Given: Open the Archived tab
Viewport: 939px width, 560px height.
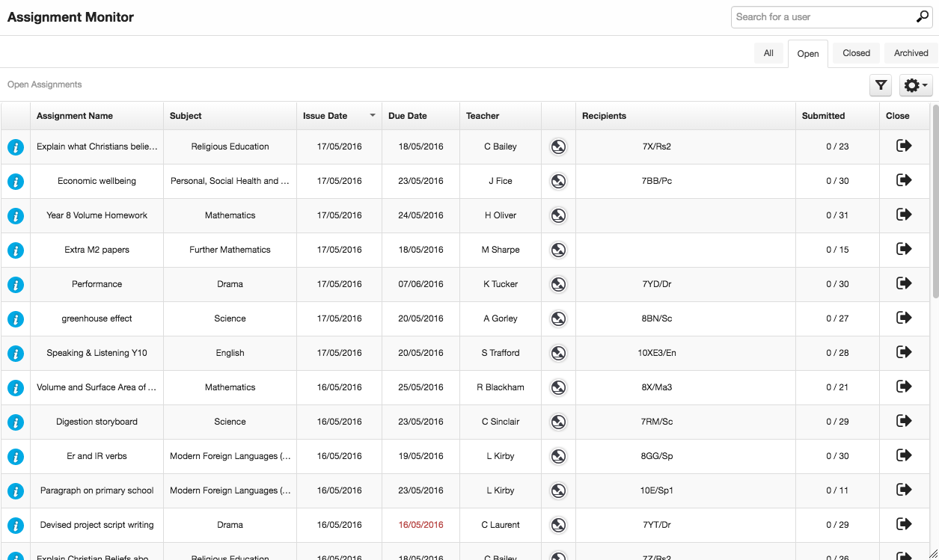Looking at the screenshot, I should pyautogui.click(x=911, y=53).
